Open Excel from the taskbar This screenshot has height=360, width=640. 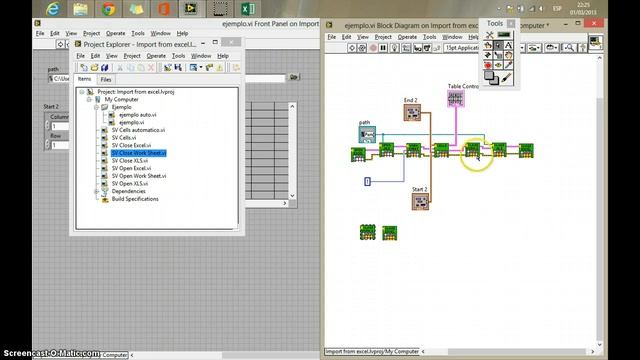pos(247,9)
